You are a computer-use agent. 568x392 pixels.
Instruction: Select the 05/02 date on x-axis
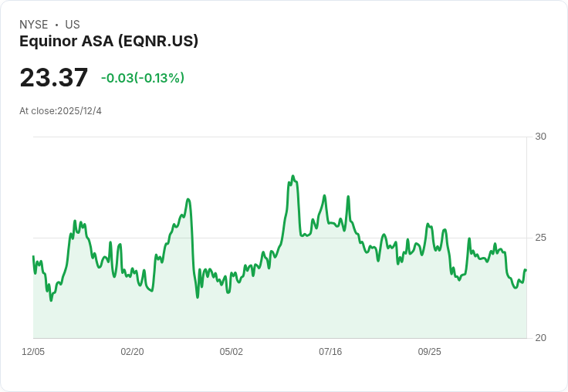click(x=231, y=351)
